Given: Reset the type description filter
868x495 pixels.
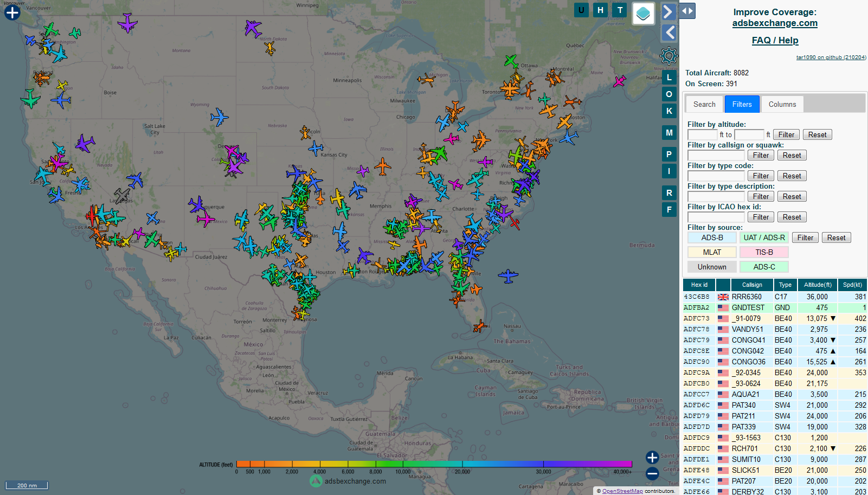Looking at the screenshot, I should [792, 196].
